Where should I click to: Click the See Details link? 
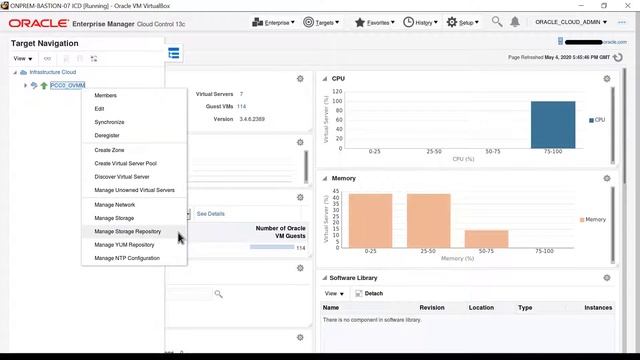click(211, 214)
